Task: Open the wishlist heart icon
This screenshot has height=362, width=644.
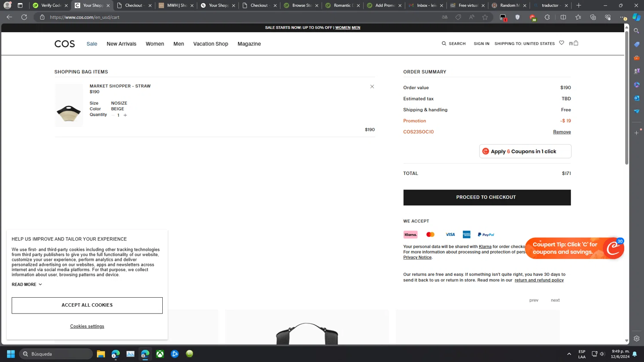Action: pos(562,43)
